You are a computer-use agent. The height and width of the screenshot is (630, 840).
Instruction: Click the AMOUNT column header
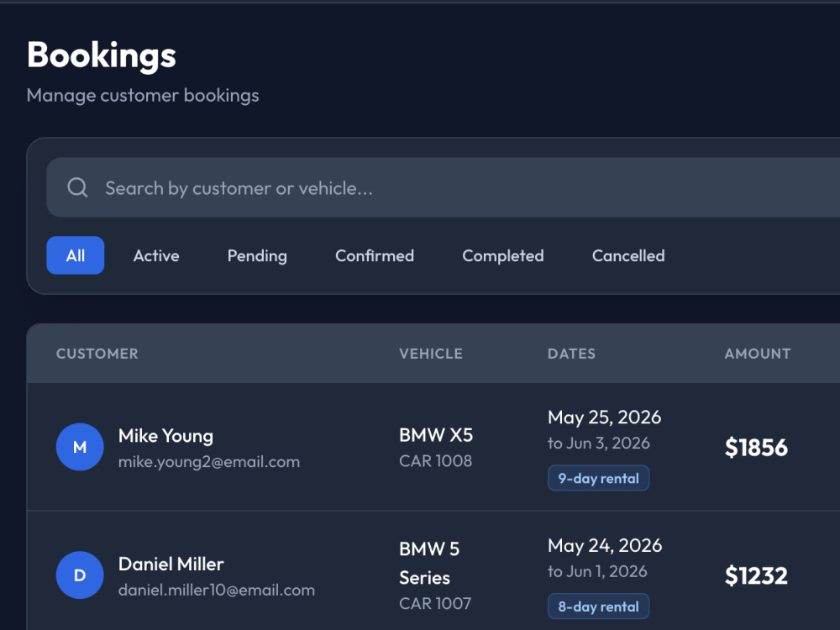tap(758, 354)
